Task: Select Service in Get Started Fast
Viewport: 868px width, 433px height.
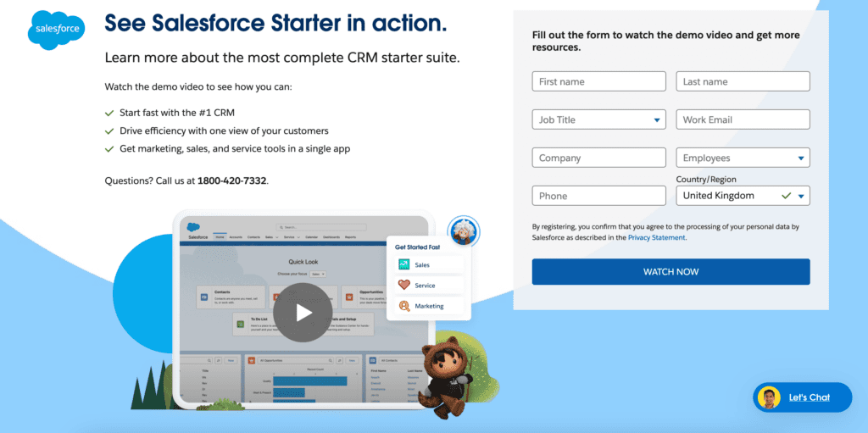Action: click(429, 286)
